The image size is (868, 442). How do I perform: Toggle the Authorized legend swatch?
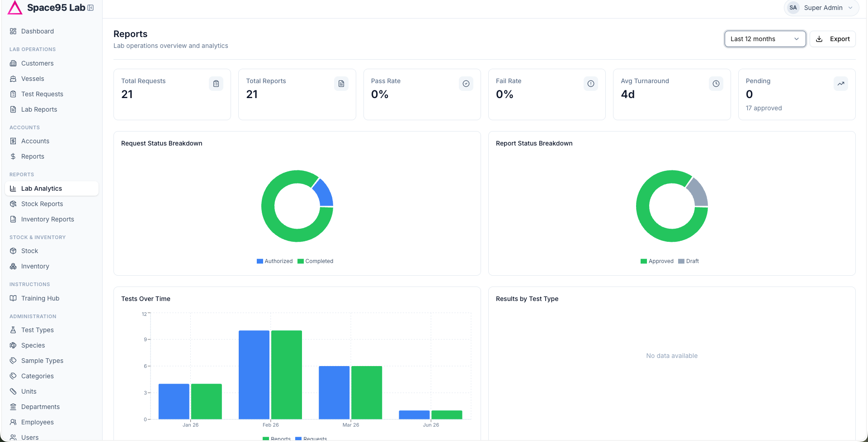pyautogui.click(x=260, y=261)
